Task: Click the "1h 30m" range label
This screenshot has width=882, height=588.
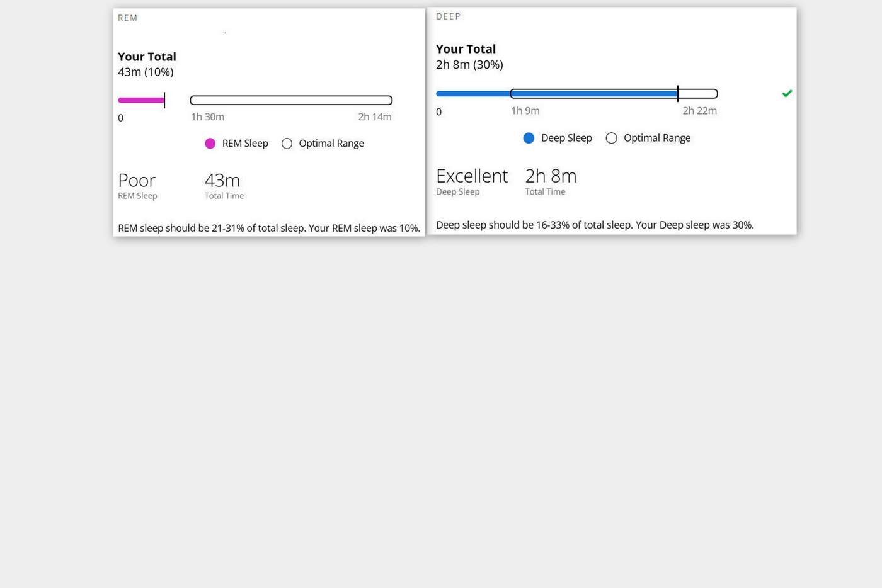Action: pyautogui.click(x=208, y=116)
